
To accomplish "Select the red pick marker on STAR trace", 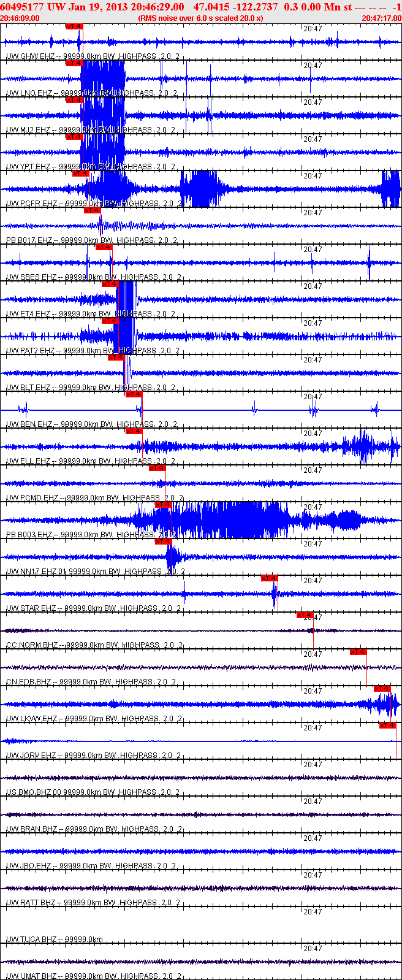I will coord(270,578).
